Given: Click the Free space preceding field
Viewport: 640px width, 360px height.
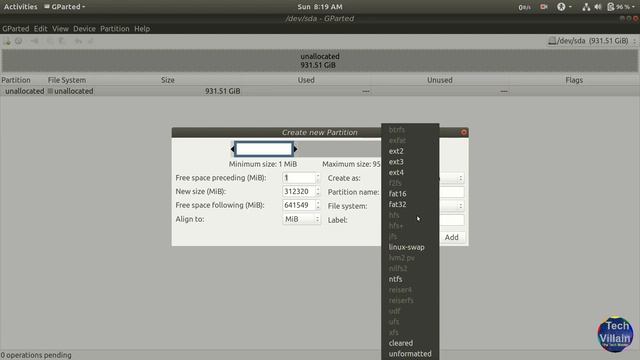Looking at the screenshot, I should click(298, 178).
